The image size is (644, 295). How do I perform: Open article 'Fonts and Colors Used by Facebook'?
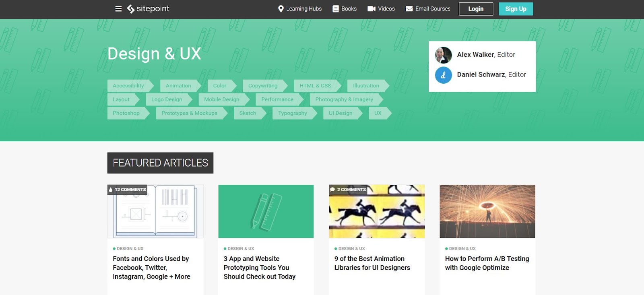[152, 268]
